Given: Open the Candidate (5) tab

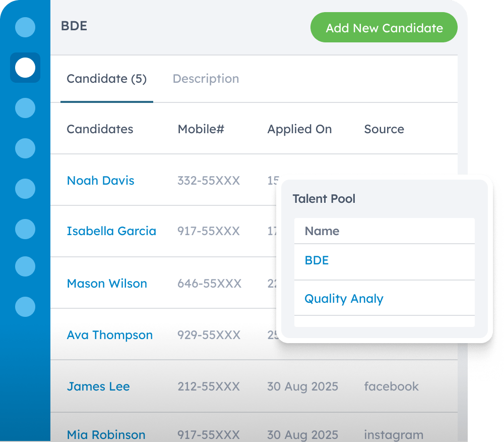Looking at the screenshot, I should pos(106,79).
